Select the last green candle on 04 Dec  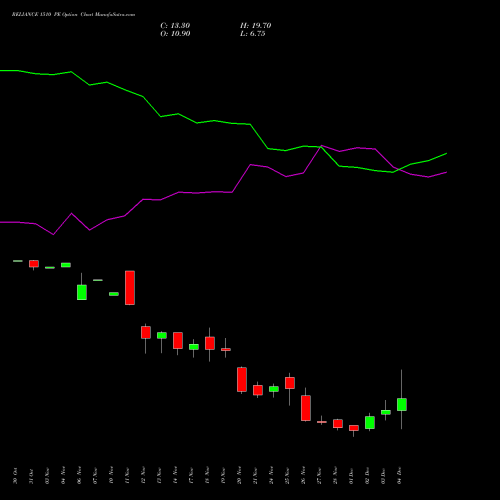tap(402, 404)
